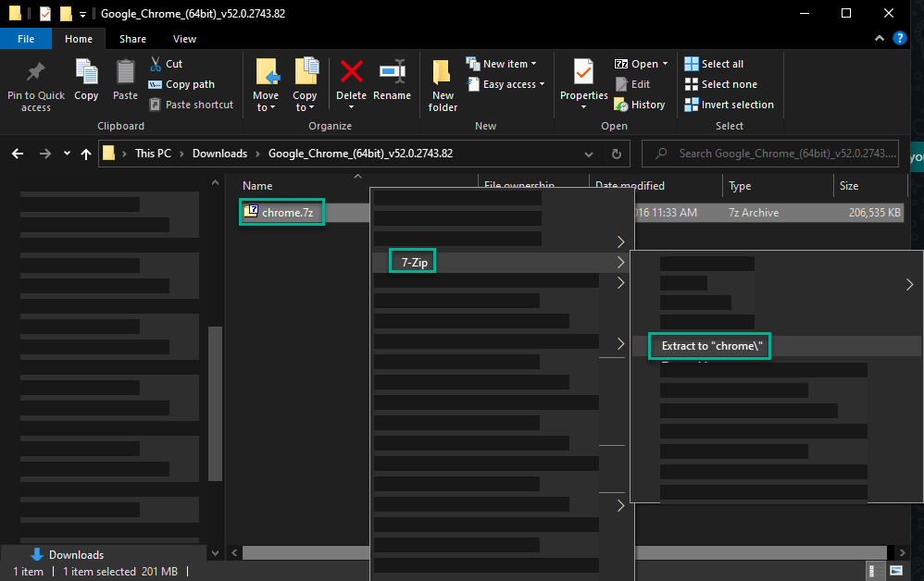Open the recent locations dropdown arrow
This screenshot has width=924, height=581.
[x=67, y=154]
